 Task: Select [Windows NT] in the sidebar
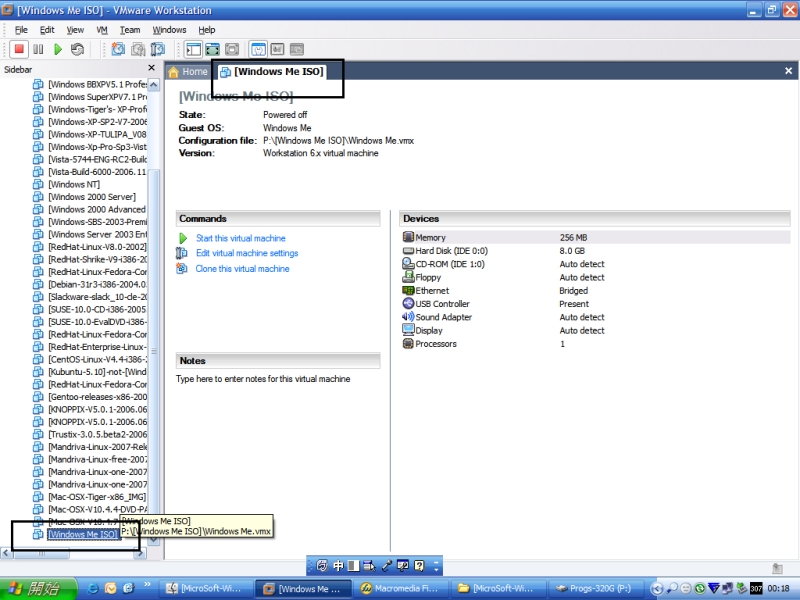[74, 184]
